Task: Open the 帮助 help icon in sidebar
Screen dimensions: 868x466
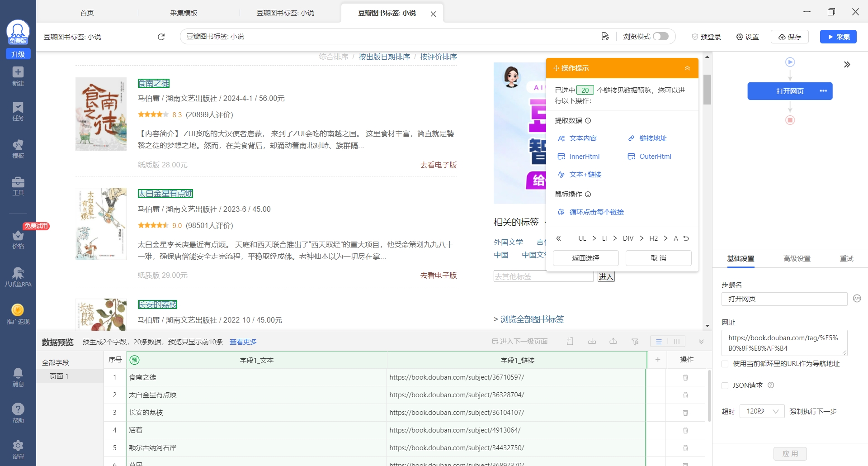Action: coord(18,413)
